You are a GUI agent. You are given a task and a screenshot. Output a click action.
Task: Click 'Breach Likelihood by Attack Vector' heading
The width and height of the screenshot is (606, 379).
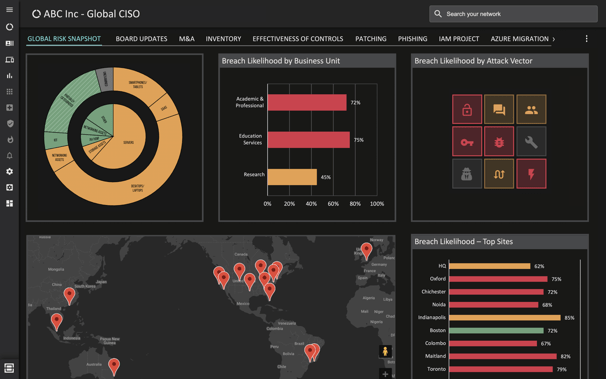point(473,61)
